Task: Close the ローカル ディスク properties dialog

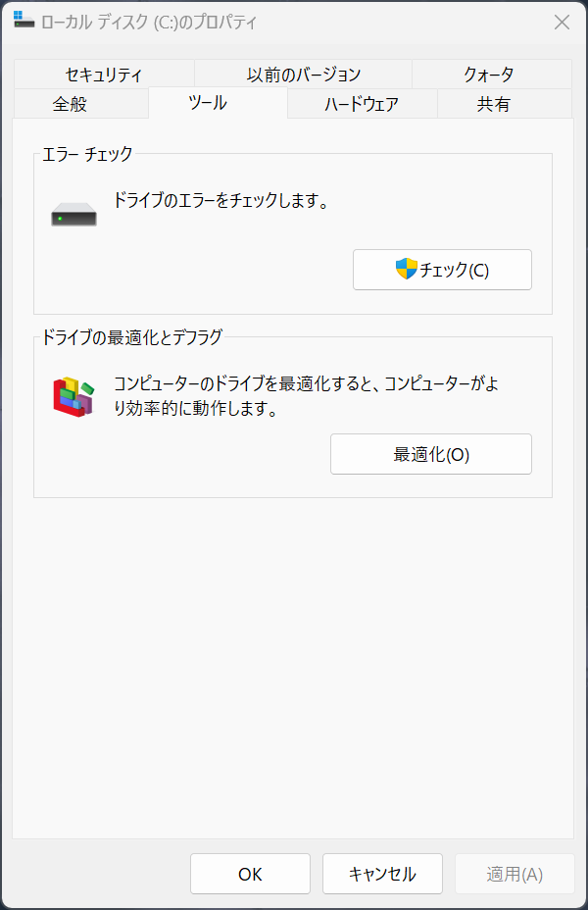Action: pos(562,22)
